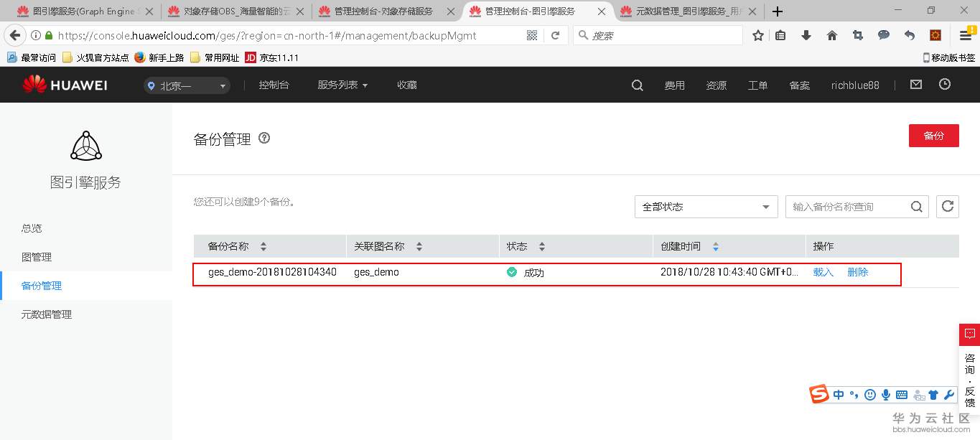This screenshot has height=440, width=980.
Task: Sort by 备份名称 column arrows
Action: (263, 246)
